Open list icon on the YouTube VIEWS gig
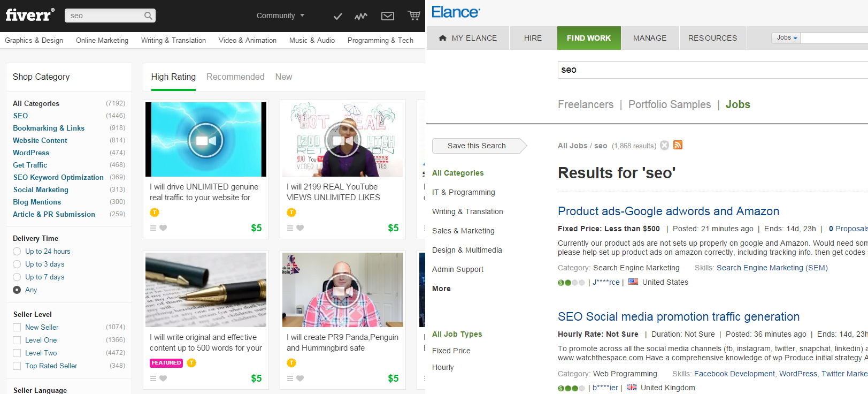This screenshot has height=394, width=868. click(290, 228)
